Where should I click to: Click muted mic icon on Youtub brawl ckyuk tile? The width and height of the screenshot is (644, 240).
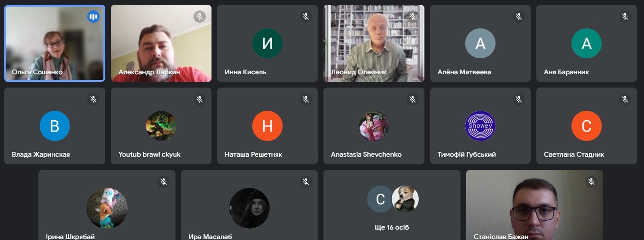click(x=200, y=99)
